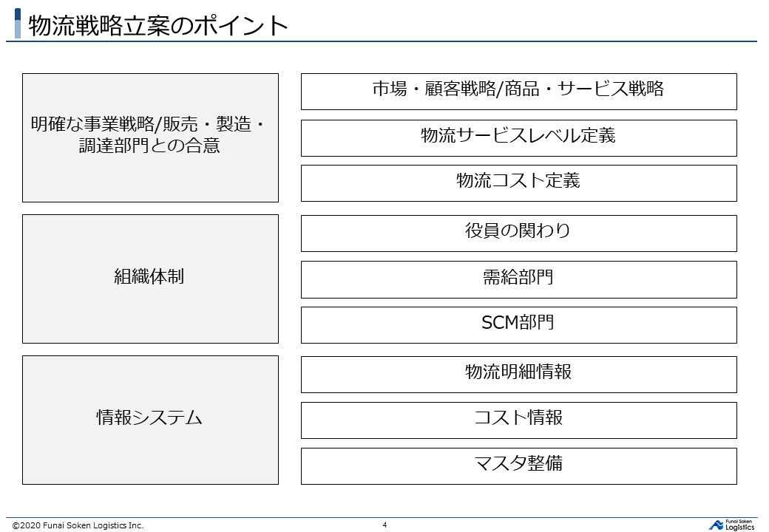The height and width of the screenshot is (532, 769).
Task: Click the 物流明細情報 box
Action: [518, 374]
